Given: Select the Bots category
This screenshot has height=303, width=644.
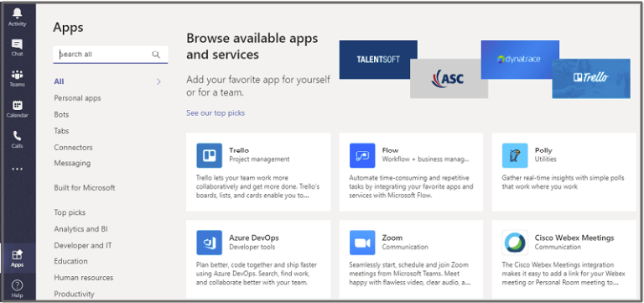Looking at the screenshot, I should click(61, 115).
